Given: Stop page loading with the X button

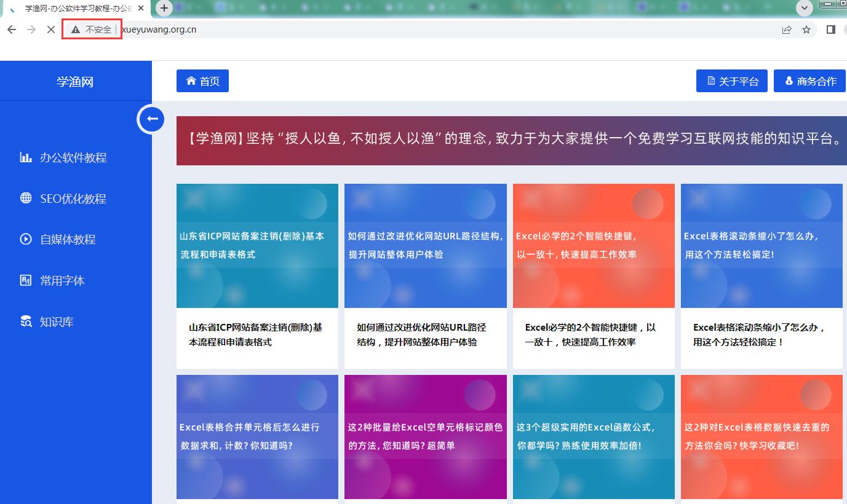Looking at the screenshot, I should click(51, 30).
